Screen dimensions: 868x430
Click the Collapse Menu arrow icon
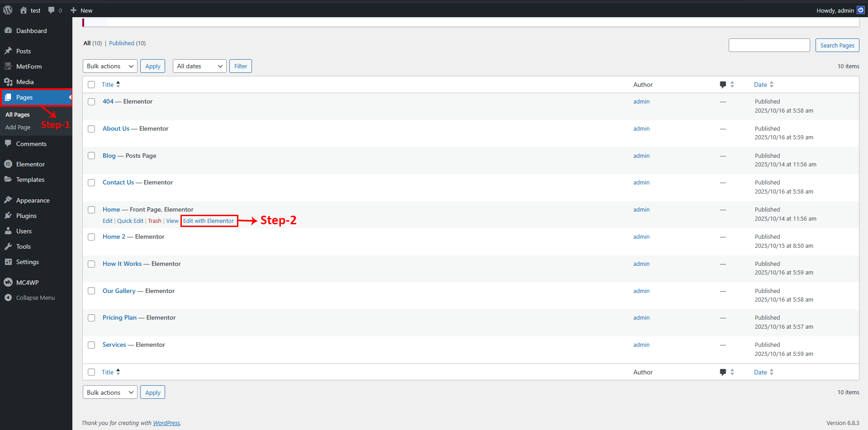pos(8,298)
